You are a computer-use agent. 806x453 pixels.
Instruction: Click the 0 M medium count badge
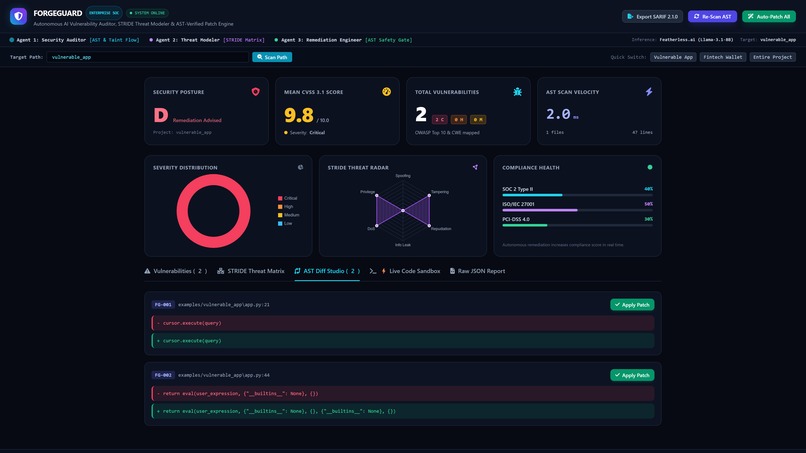[x=478, y=119]
